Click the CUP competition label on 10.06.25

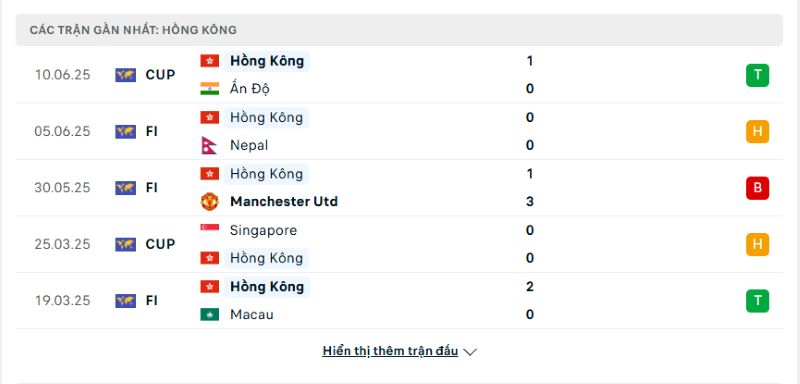160,75
